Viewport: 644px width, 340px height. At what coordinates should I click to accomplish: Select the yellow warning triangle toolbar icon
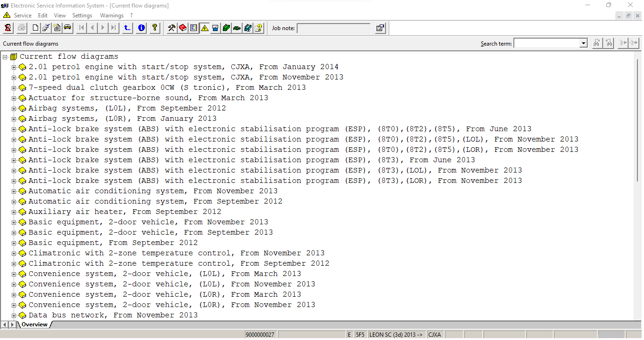pos(204,28)
